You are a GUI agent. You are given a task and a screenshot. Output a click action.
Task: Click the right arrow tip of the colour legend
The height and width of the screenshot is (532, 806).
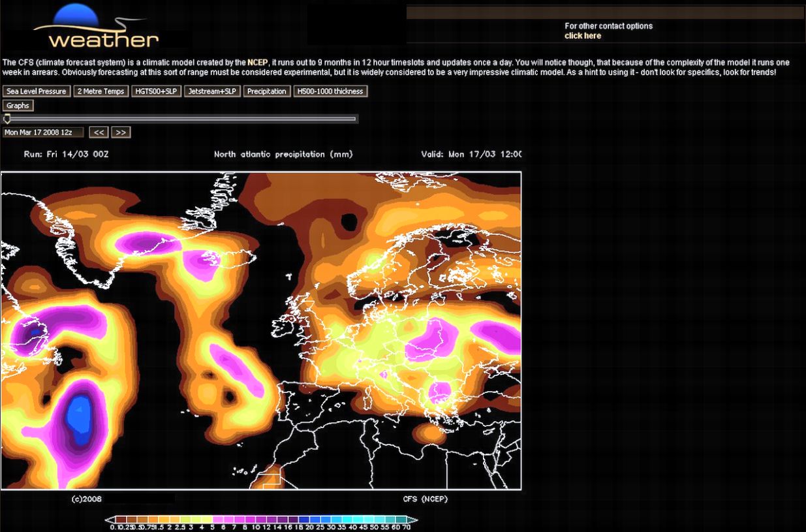414,520
